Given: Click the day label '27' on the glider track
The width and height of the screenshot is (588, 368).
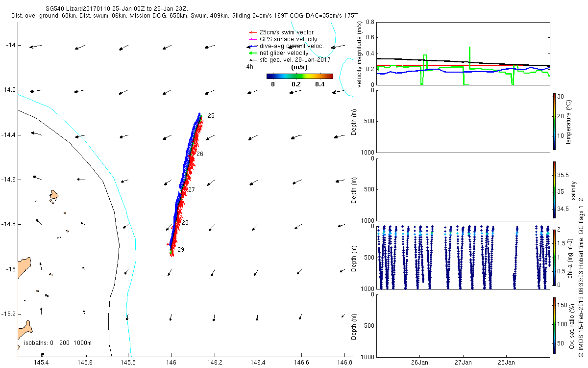Looking at the screenshot, I should point(192,190).
